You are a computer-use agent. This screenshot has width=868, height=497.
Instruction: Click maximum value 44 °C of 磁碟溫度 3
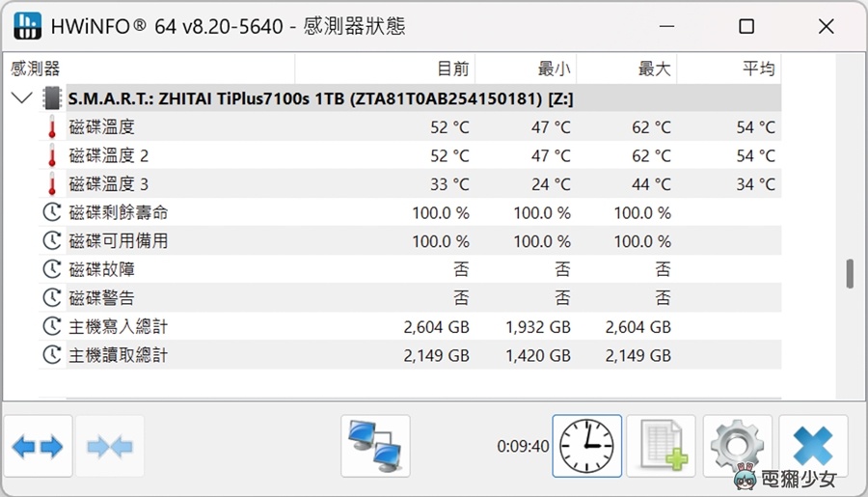pos(652,184)
